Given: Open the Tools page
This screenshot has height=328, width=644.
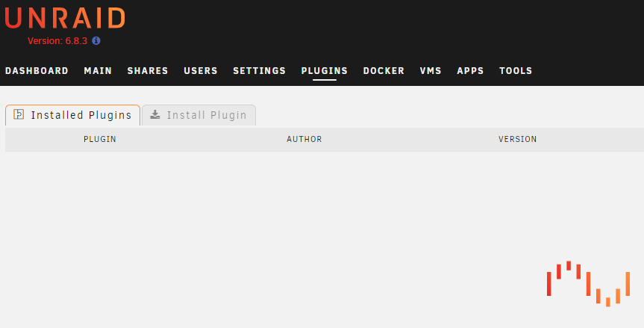Looking at the screenshot, I should 516,71.
